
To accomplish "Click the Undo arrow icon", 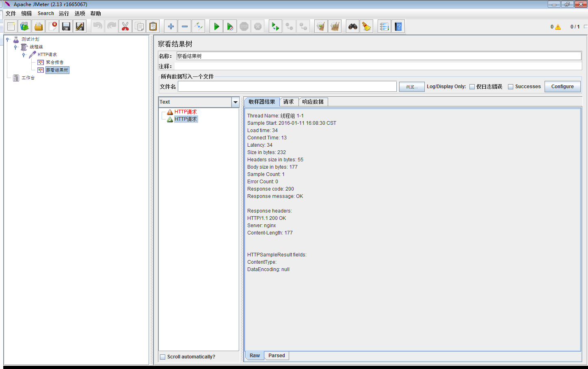I will 98,26.
